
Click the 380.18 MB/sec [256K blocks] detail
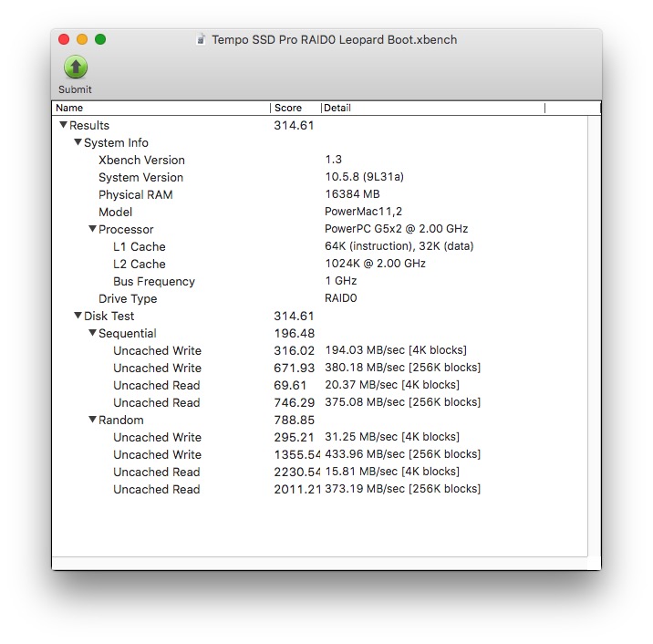pyautogui.click(x=403, y=368)
